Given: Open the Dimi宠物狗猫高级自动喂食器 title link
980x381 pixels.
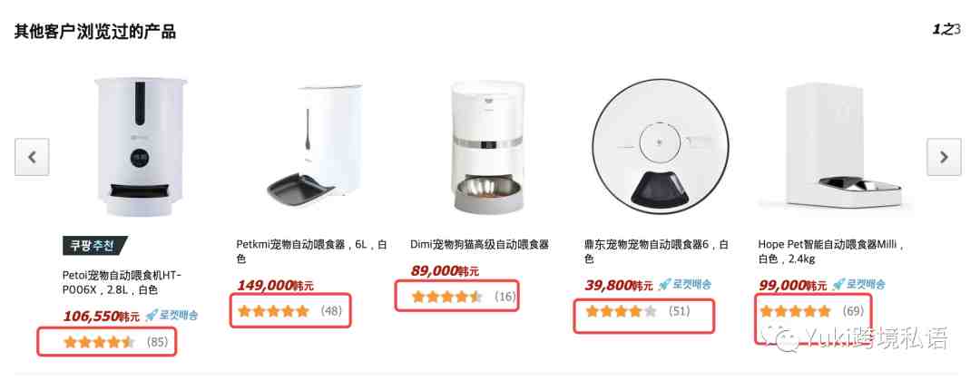Looking at the screenshot, I should 479,244.
